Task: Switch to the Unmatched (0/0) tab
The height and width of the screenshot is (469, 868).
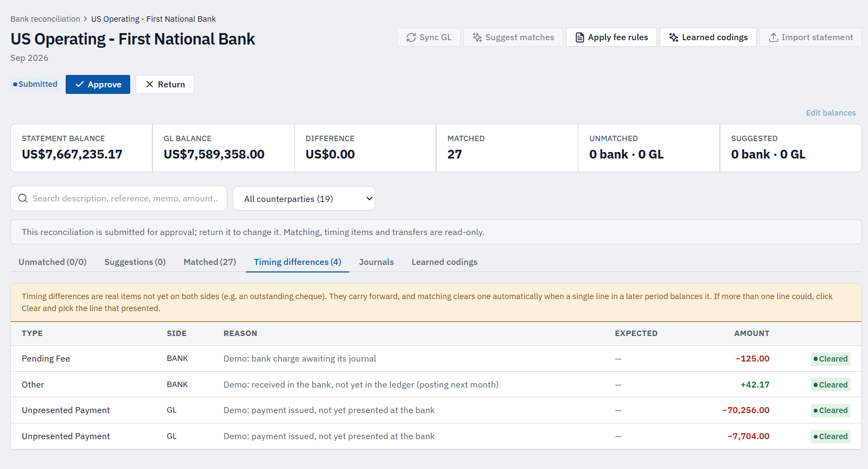Action: click(x=53, y=262)
